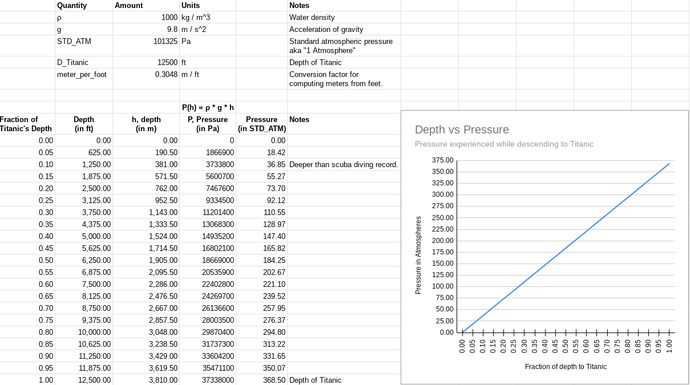Select the depth cell 6,250.00 ft
This screenshot has width=690, height=385.
[x=84, y=260]
